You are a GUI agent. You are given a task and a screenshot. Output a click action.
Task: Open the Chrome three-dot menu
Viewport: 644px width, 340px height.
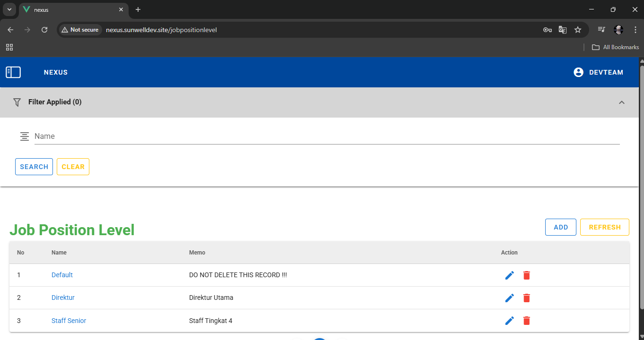[635, 30]
